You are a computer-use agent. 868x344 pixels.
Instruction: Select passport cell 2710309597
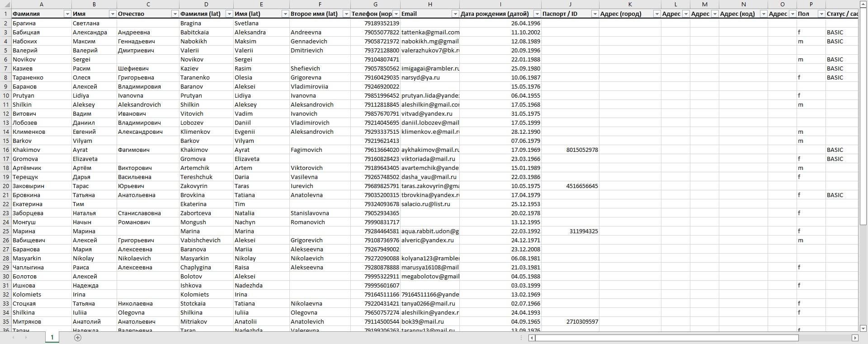tap(571, 321)
